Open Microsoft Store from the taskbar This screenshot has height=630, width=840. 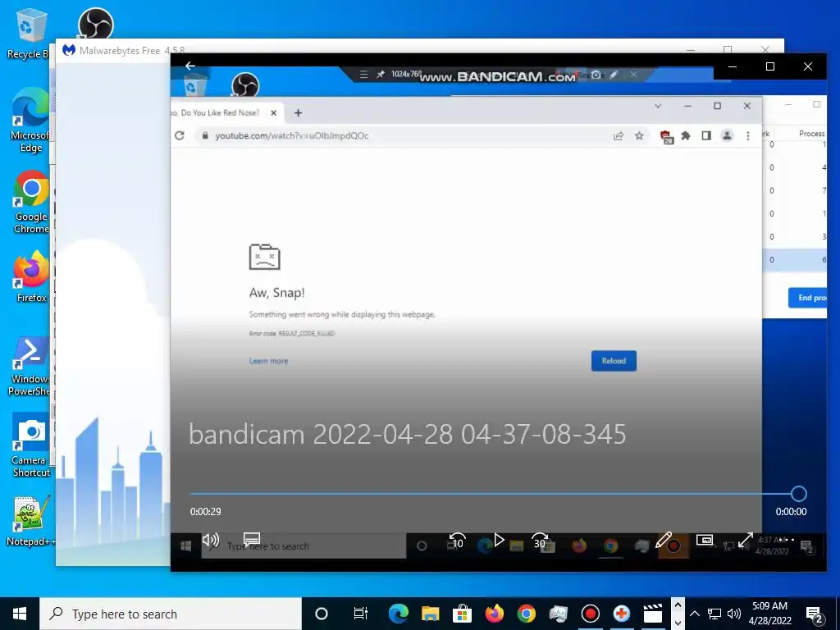tap(462, 614)
